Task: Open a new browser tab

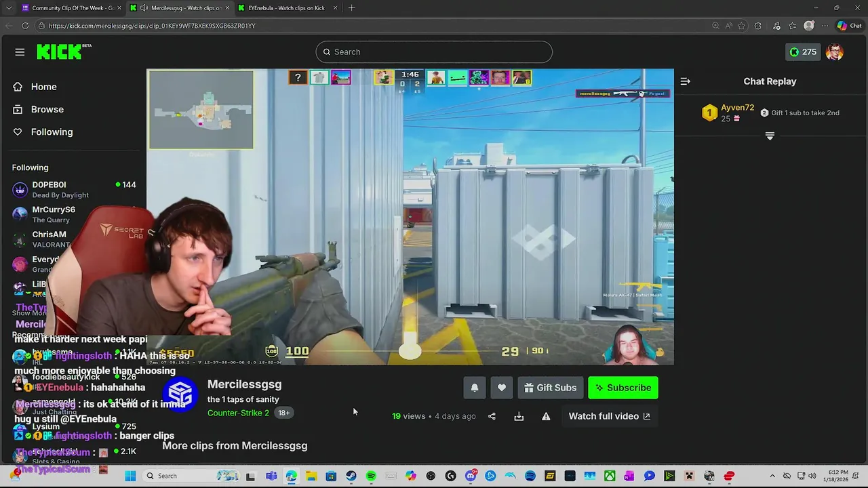Action: click(351, 8)
